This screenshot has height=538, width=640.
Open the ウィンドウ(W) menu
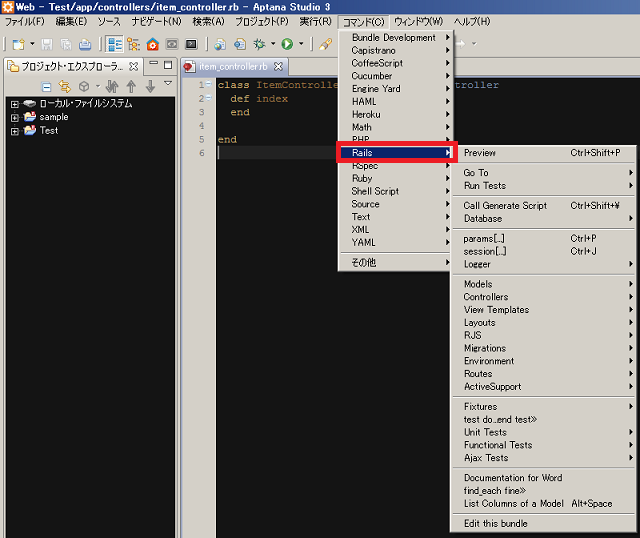[x=418, y=21]
